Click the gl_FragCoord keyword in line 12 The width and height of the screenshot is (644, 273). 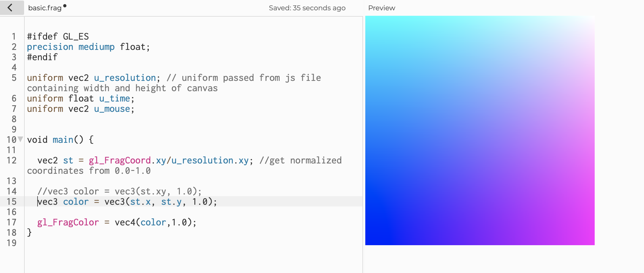coord(120,160)
